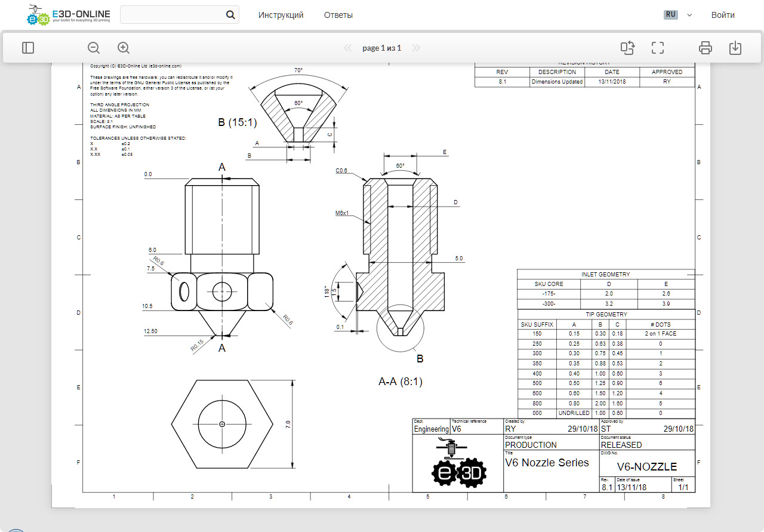Click the 'page 1 из 1' indicator
This screenshot has width=764, height=532.
point(382,48)
